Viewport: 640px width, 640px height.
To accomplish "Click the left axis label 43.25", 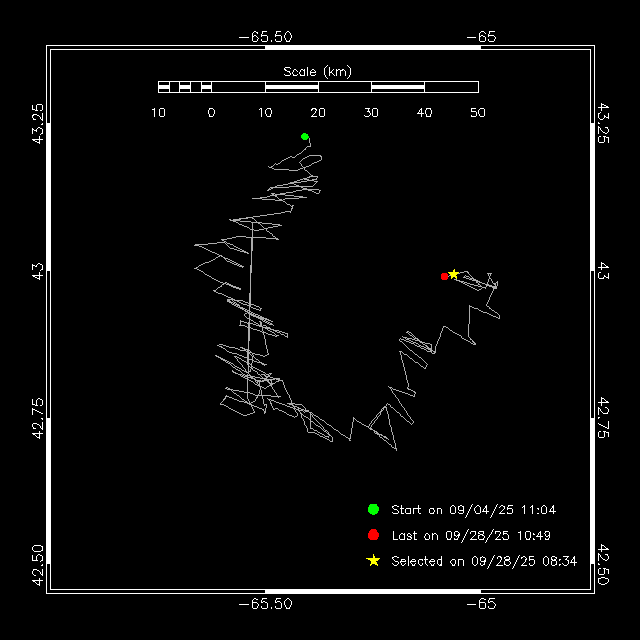I will coord(37,122).
